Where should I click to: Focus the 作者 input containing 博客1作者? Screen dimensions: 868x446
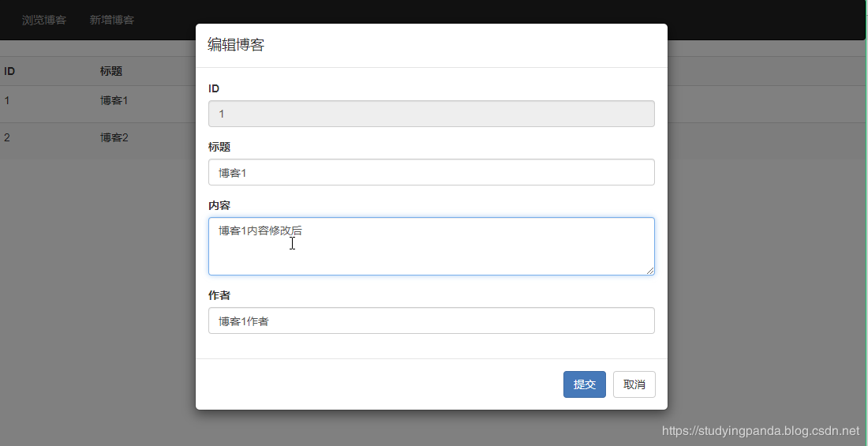pyautogui.click(x=431, y=320)
